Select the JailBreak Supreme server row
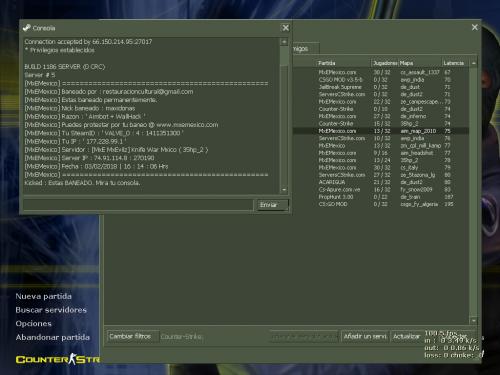This screenshot has width=500, height=375. click(381, 87)
